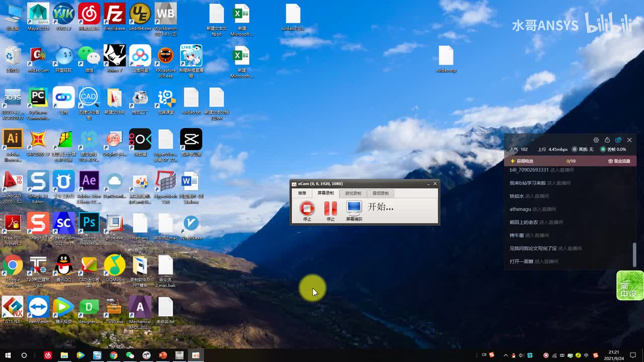Select the 微信 WeChat desktop shortcut
This screenshot has width=644, height=362.
[x=89, y=59]
